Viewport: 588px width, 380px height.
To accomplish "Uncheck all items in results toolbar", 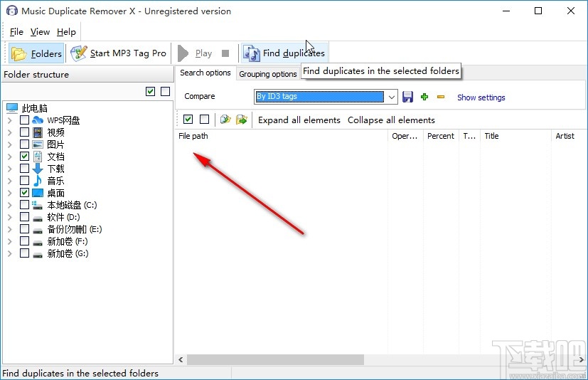I will click(x=204, y=120).
